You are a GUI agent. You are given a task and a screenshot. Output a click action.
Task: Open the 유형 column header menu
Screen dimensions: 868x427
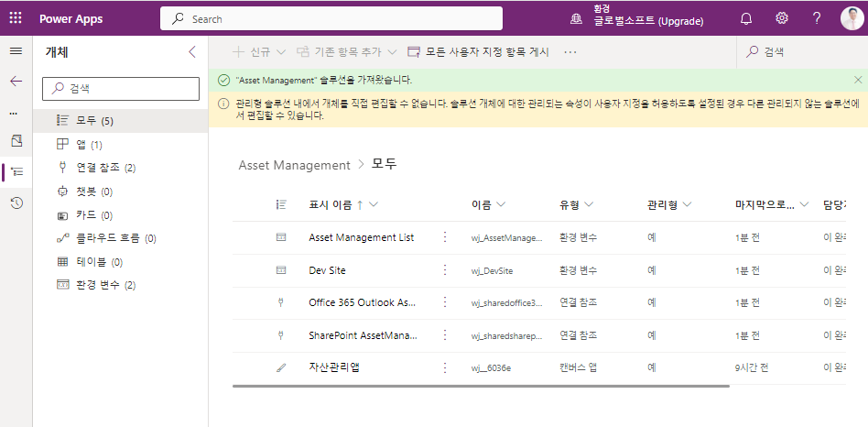(576, 205)
